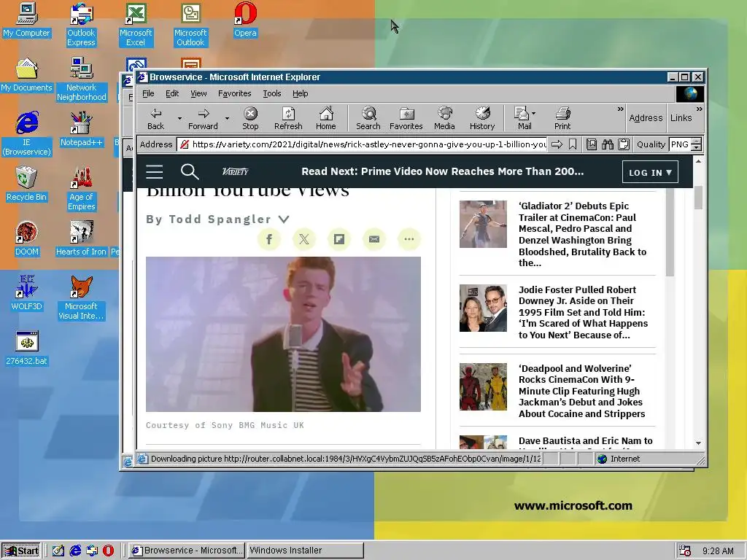Click the Opera quick launch icon in the taskbar
747x560 pixels.
pos(108,551)
